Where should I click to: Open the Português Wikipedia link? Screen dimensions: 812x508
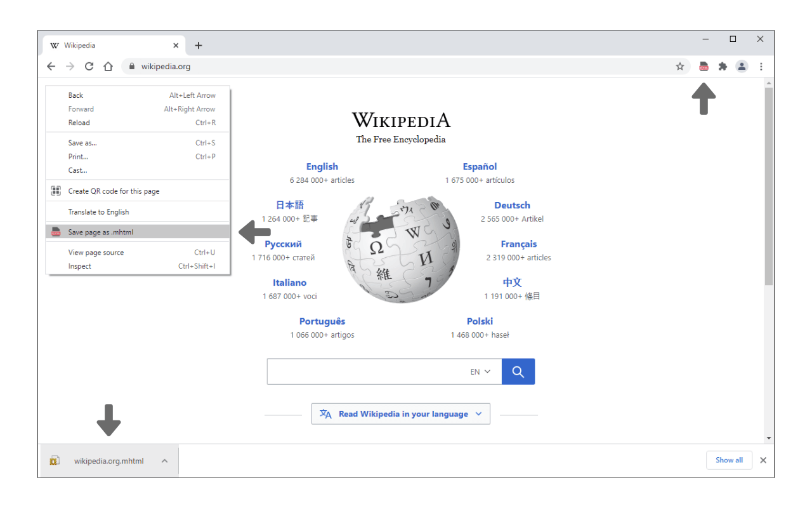tap(322, 321)
